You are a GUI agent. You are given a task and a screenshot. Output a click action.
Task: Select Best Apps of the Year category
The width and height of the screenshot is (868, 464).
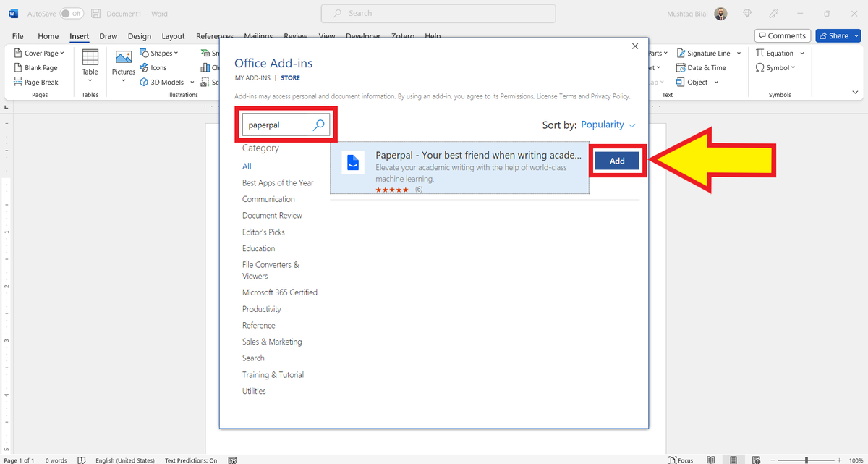point(278,182)
